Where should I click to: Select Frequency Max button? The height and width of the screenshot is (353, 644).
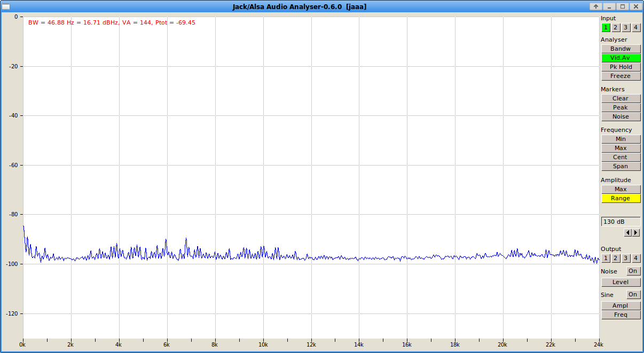(621, 148)
